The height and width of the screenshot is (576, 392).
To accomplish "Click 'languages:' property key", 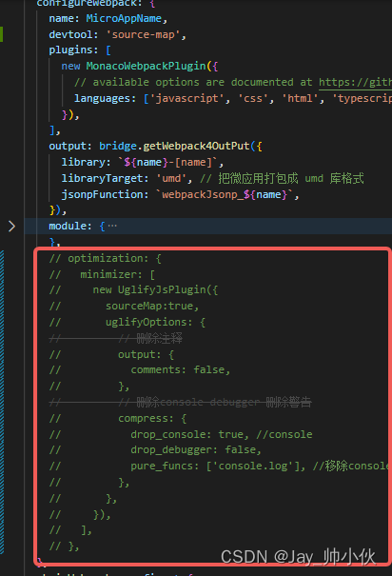I will [105, 98].
